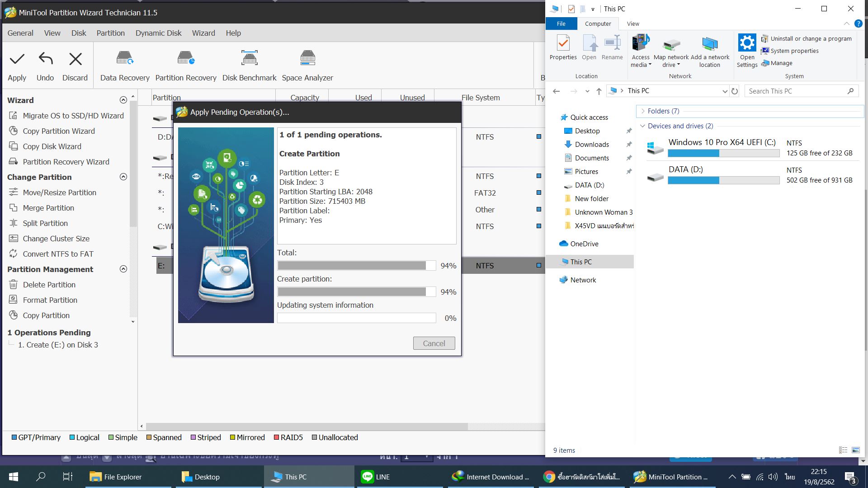
Task: Open the address bar history dropdown
Action: (725, 91)
